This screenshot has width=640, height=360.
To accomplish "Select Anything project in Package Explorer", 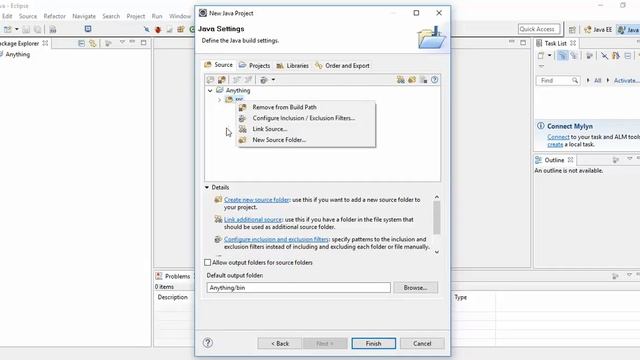I will [x=18, y=54].
